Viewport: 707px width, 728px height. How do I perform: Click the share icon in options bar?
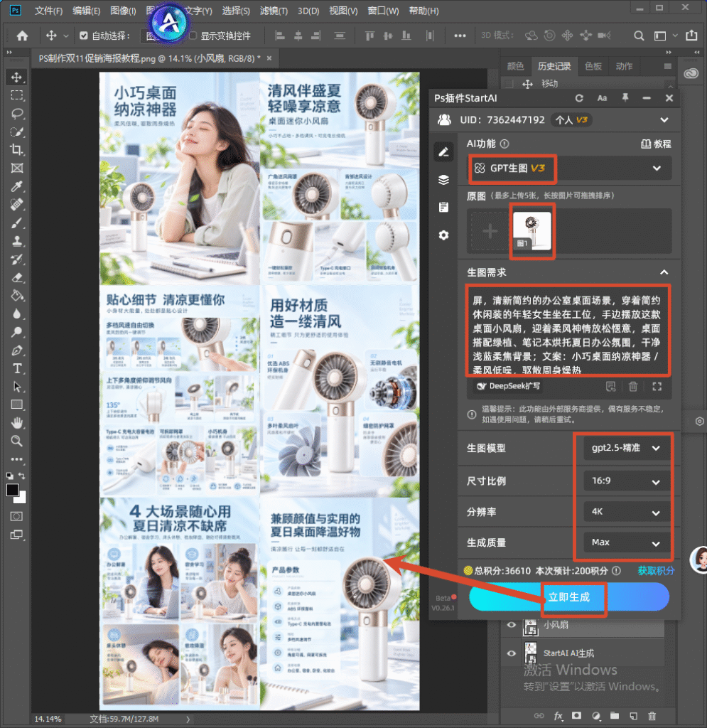click(691, 36)
